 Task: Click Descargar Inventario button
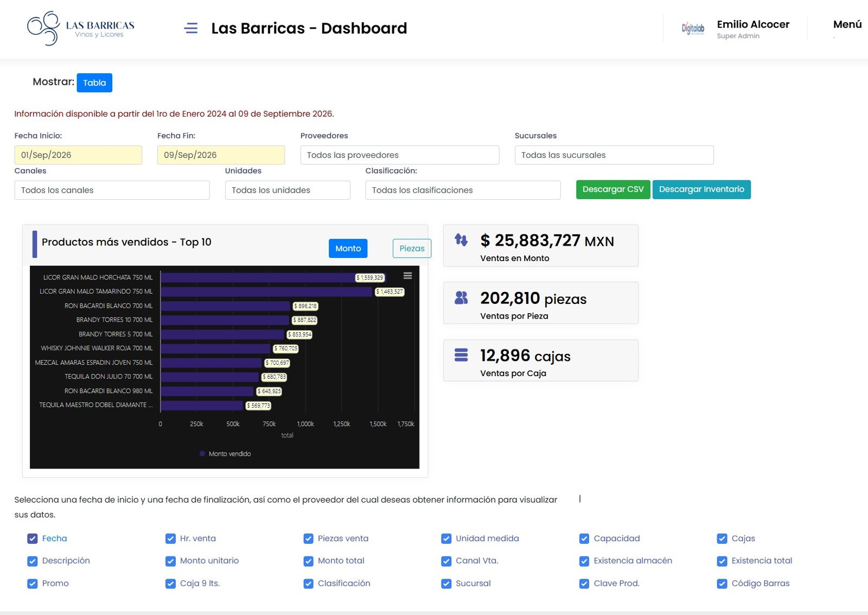coord(701,189)
